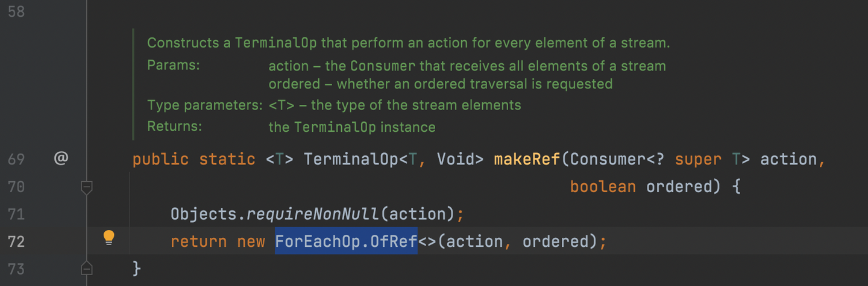Click the requireNonNull method call
Viewport: 868px width, 286px height.
tap(313, 214)
